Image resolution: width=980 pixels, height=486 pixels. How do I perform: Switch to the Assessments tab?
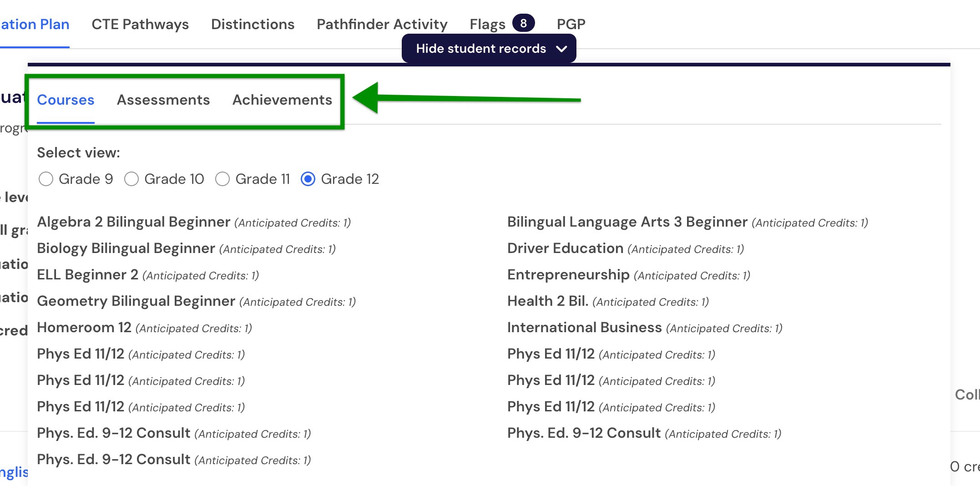pyautogui.click(x=163, y=100)
